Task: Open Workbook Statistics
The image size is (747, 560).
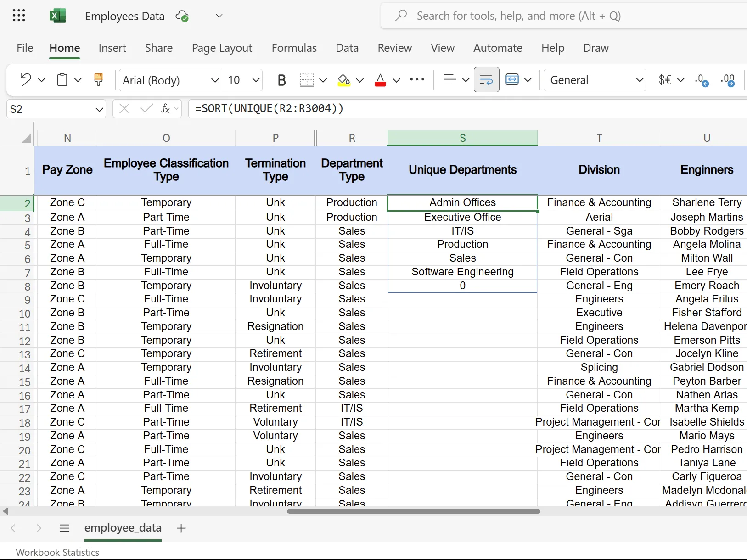Action: (x=57, y=552)
